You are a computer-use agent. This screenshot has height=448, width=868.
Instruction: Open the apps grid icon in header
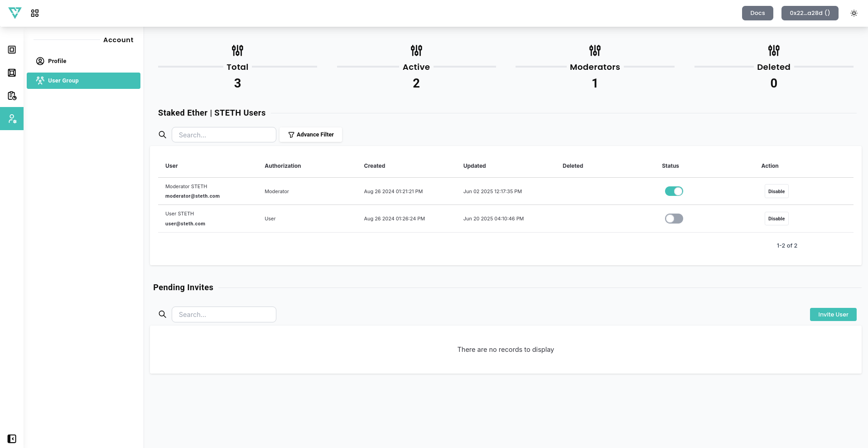(35, 13)
